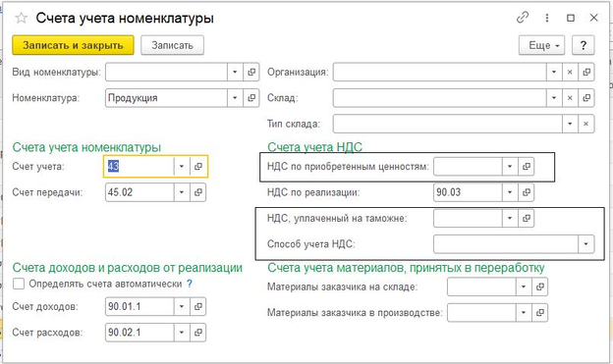Expand the Счет доходов dropdown
This screenshot has height=364, width=613.
[182, 306]
